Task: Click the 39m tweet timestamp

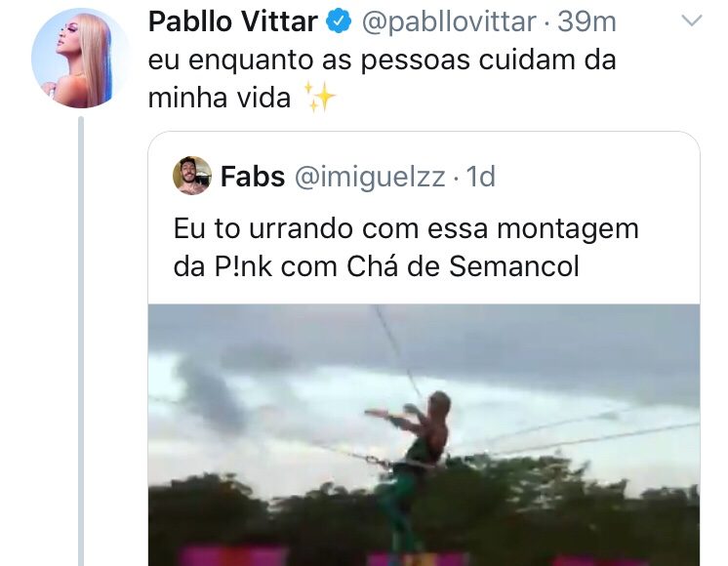Action: [586, 21]
